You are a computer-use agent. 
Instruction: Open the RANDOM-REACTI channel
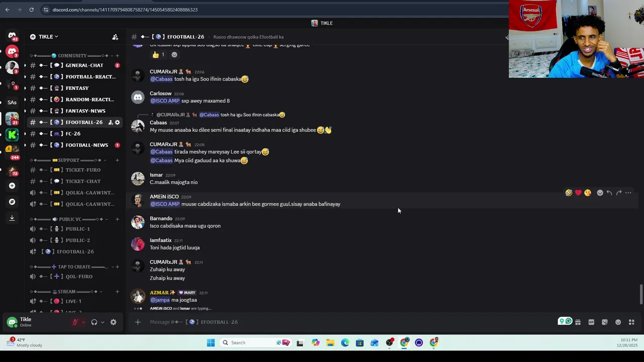[74, 100]
